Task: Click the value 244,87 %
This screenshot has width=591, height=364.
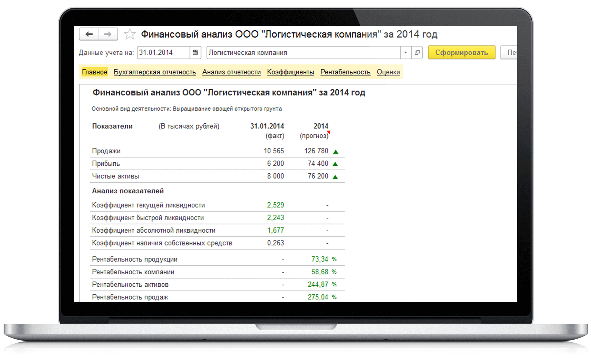Action: (322, 285)
